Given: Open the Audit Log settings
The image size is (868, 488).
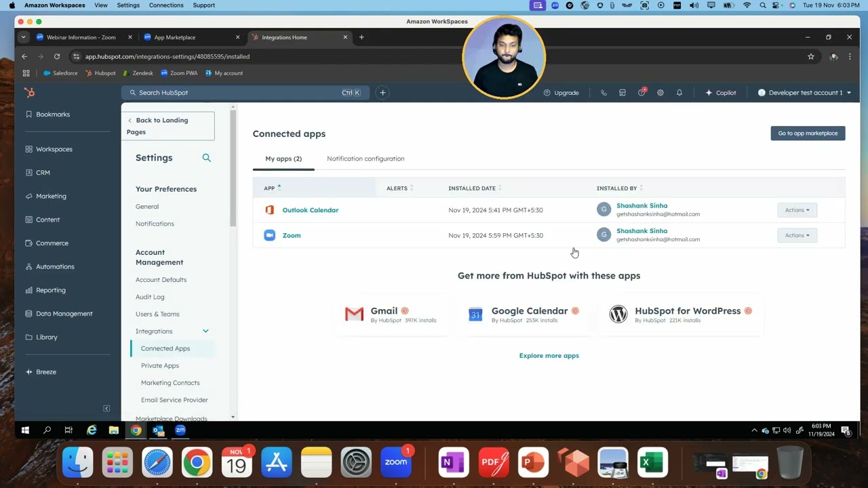Looking at the screenshot, I should [150, 297].
